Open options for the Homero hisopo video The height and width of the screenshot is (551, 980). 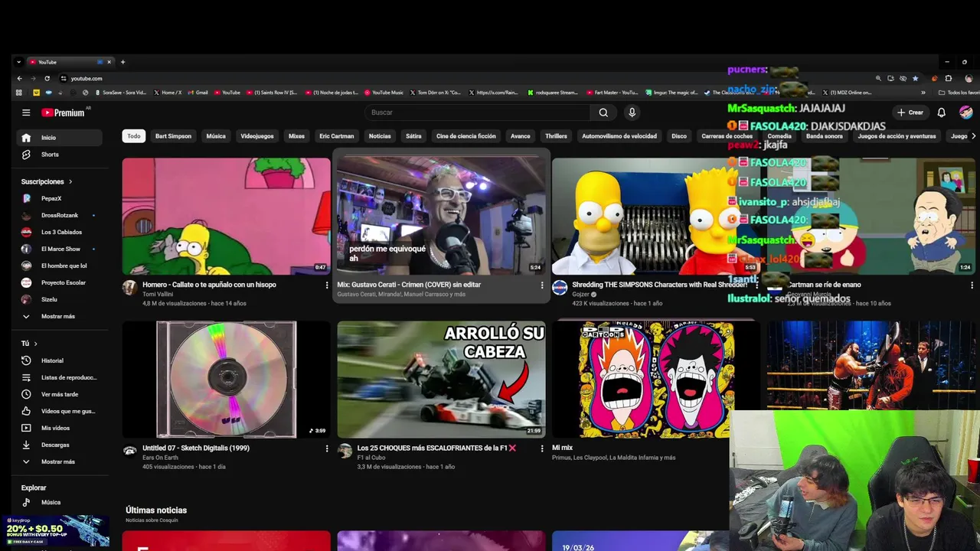327,285
